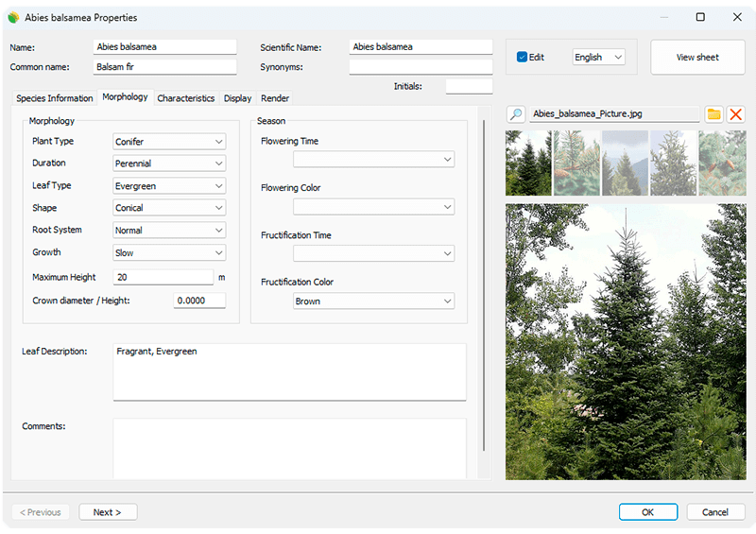
Task: Click the Scientific Name field
Action: (x=421, y=47)
